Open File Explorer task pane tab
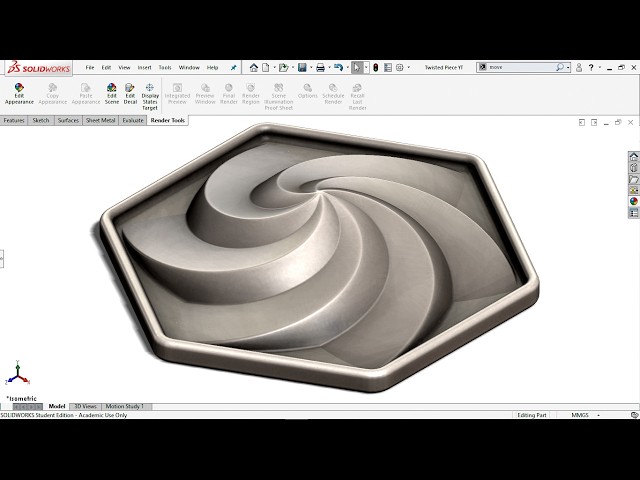This screenshot has width=640, height=480. tap(633, 179)
